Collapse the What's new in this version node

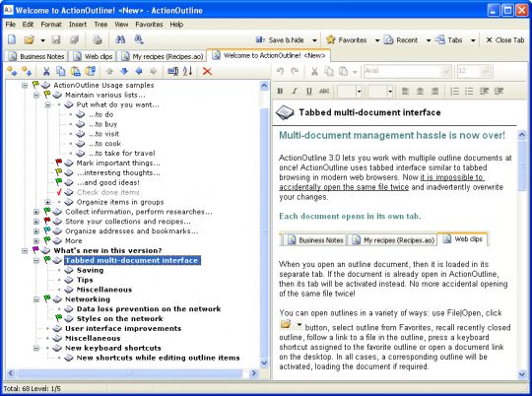(x=25, y=251)
